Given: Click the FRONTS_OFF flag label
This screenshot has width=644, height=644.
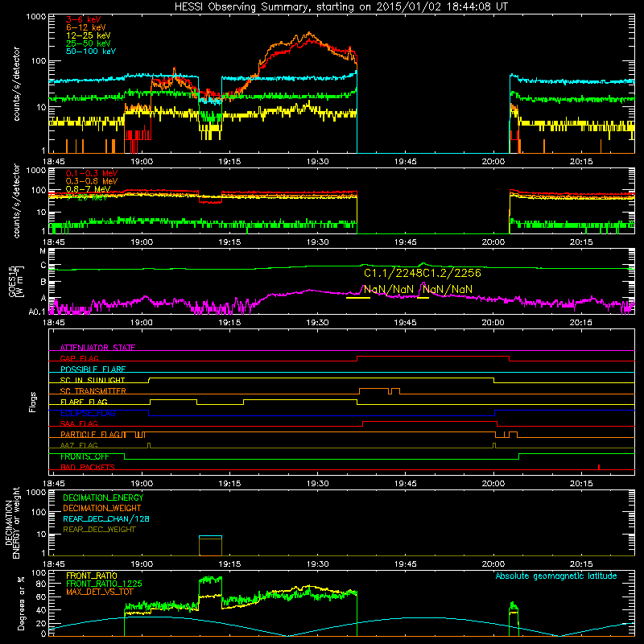Looking at the screenshot, I should tap(85, 456).
